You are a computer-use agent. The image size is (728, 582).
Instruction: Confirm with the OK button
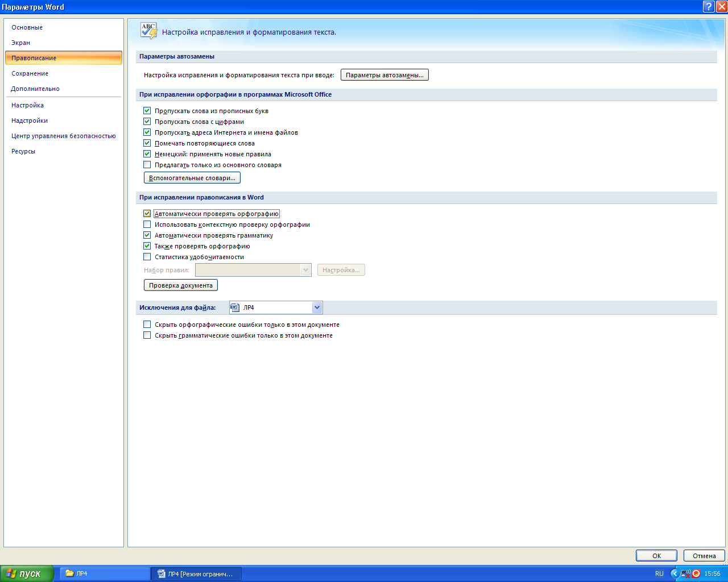(656, 556)
